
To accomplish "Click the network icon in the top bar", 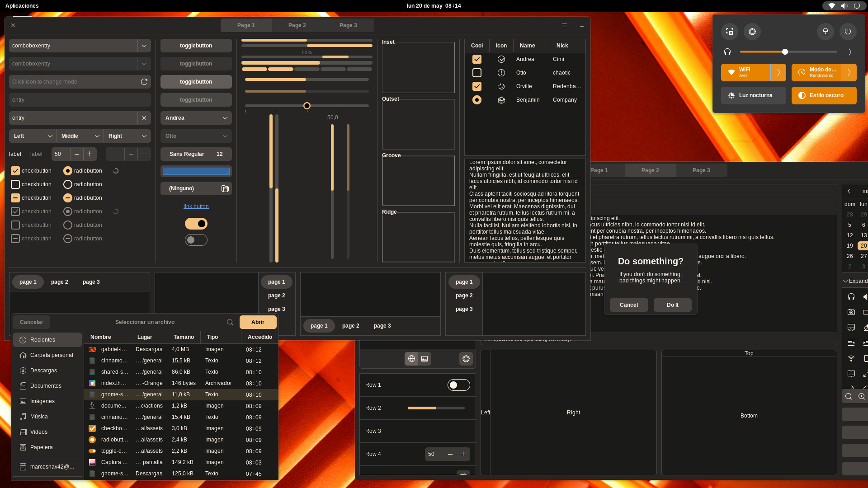I will 831,6.
